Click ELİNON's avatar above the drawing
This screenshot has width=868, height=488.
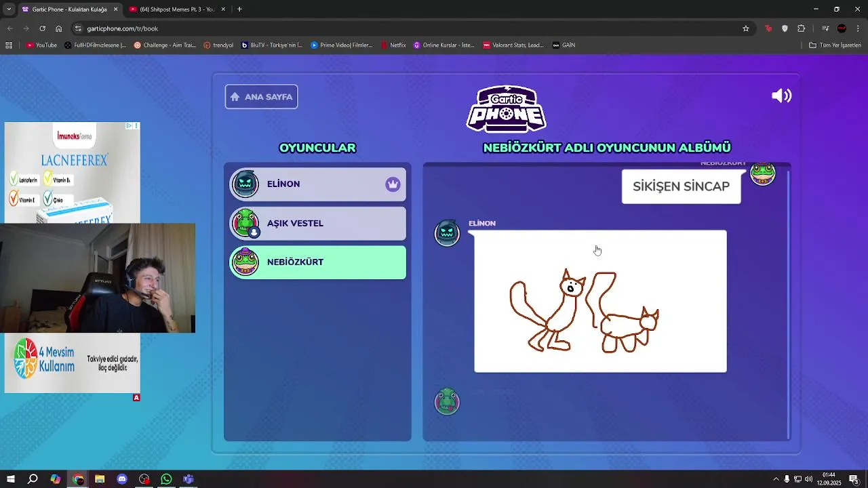[447, 233]
